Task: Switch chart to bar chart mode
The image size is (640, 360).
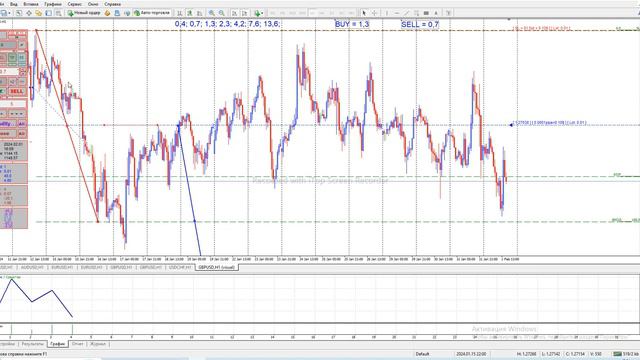Action: click(x=180, y=13)
